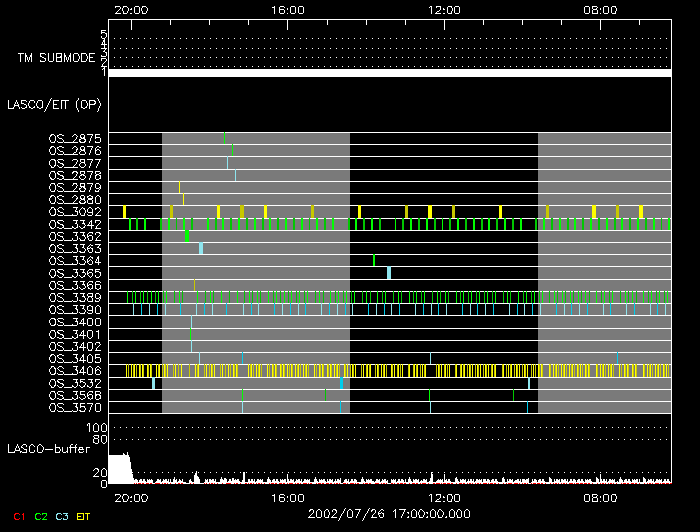Image resolution: width=700 pixels, height=532 pixels.
Task: Click the OS_3389 row label
Action: coord(75,297)
